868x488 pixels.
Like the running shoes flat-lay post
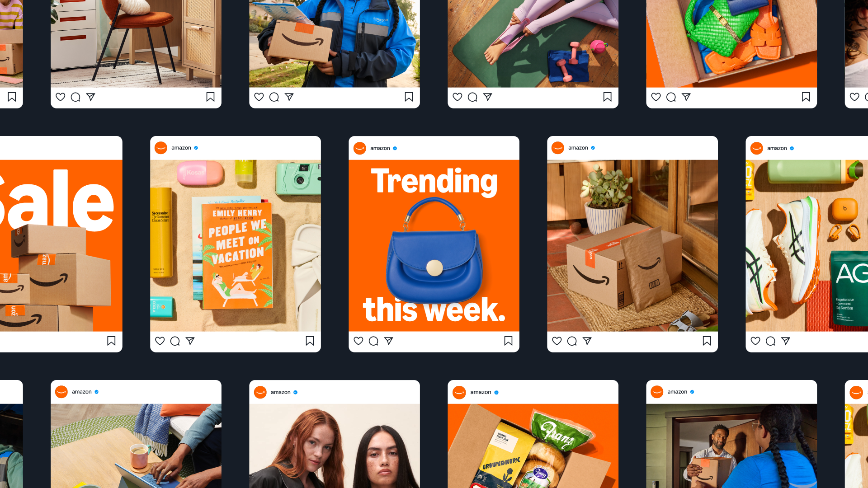pyautogui.click(x=755, y=341)
